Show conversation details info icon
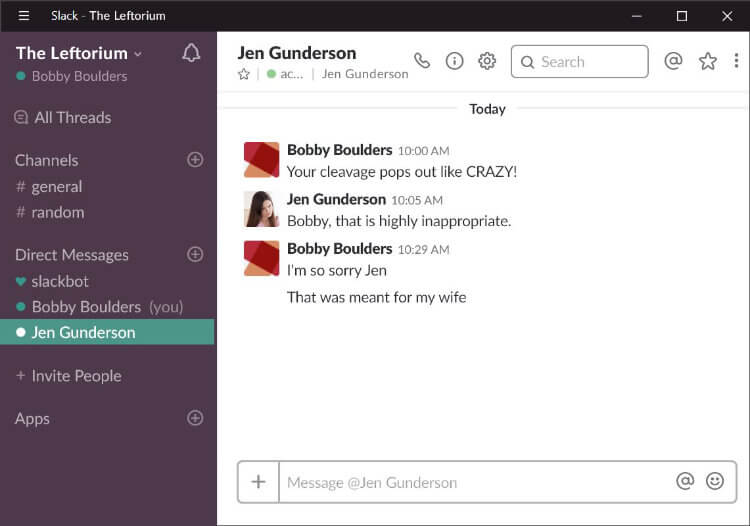750x526 pixels. click(454, 61)
